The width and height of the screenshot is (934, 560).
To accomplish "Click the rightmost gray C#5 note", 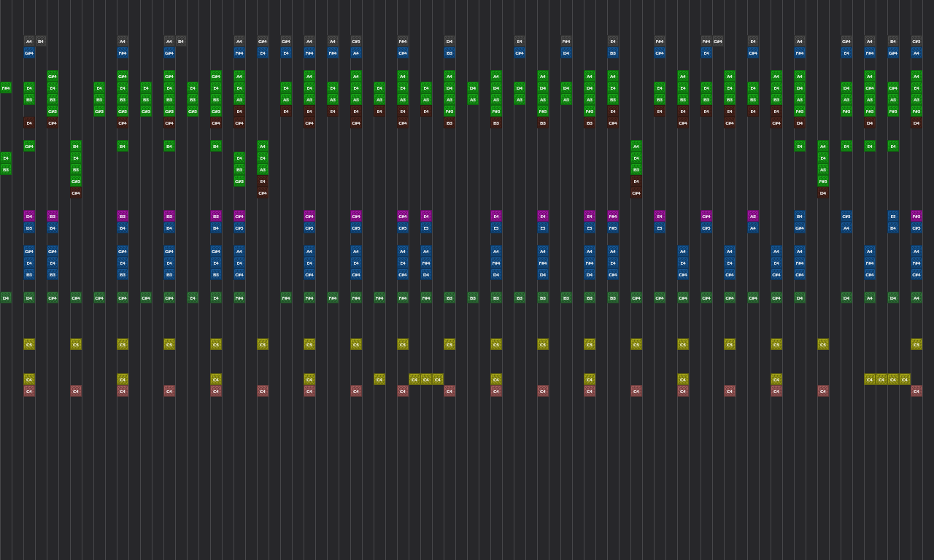I will (x=916, y=42).
